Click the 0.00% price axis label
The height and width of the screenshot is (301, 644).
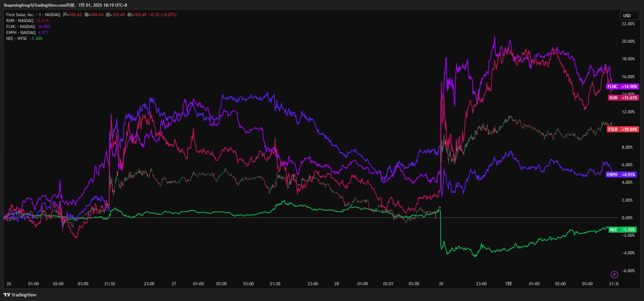(627, 218)
